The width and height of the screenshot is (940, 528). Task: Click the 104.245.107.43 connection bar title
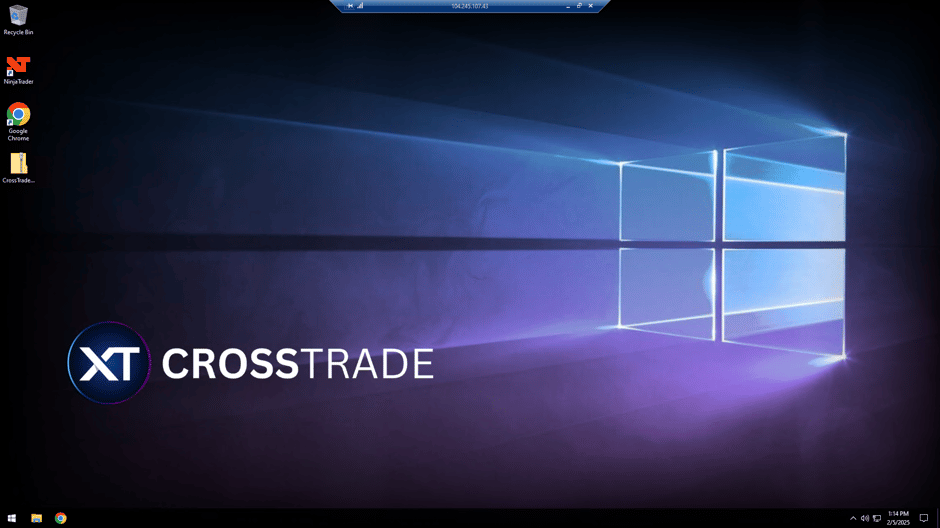click(x=469, y=6)
